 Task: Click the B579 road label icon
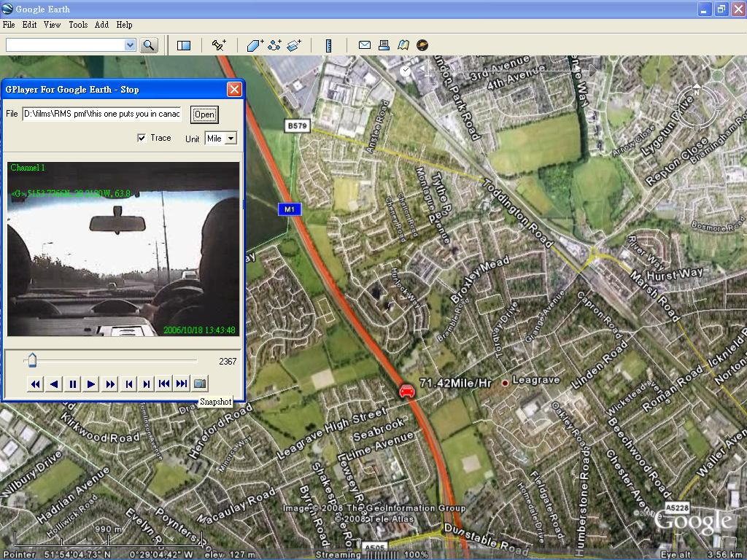(x=298, y=125)
